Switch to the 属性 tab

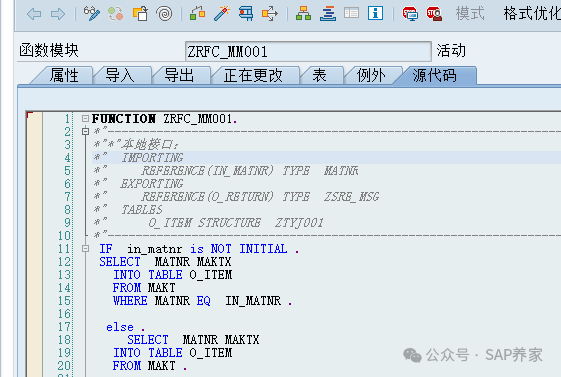click(x=64, y=75)
